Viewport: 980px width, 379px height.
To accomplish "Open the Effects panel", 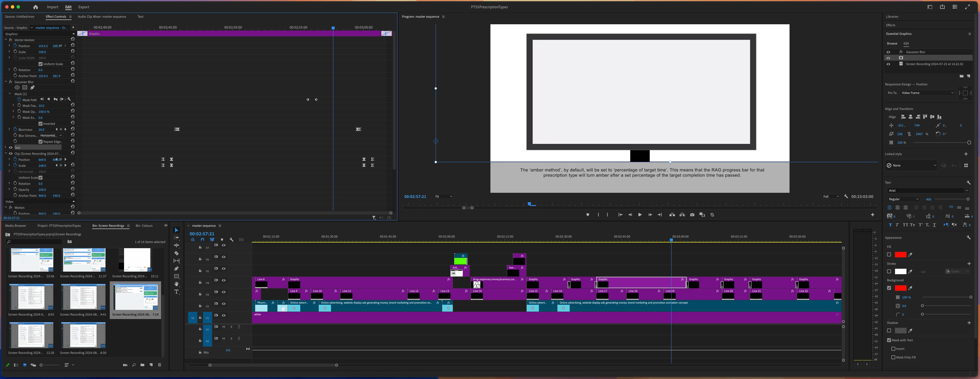I will 890,25.
